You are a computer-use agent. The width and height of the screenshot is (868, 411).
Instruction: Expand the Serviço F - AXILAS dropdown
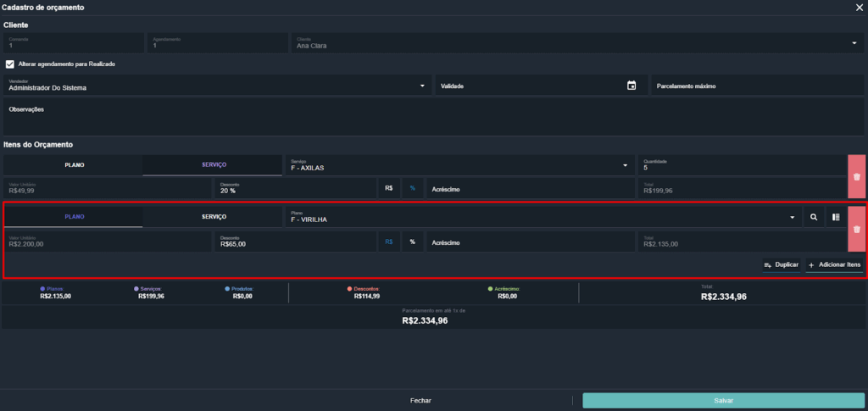(626, 165)
